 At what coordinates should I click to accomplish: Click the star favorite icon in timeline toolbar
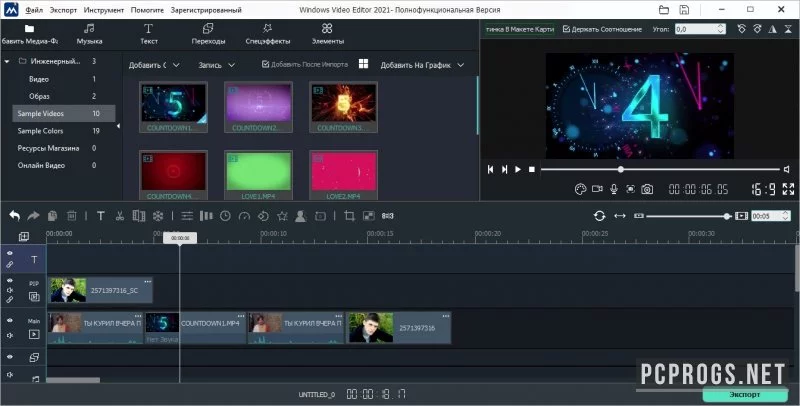(x=282, y=216)
